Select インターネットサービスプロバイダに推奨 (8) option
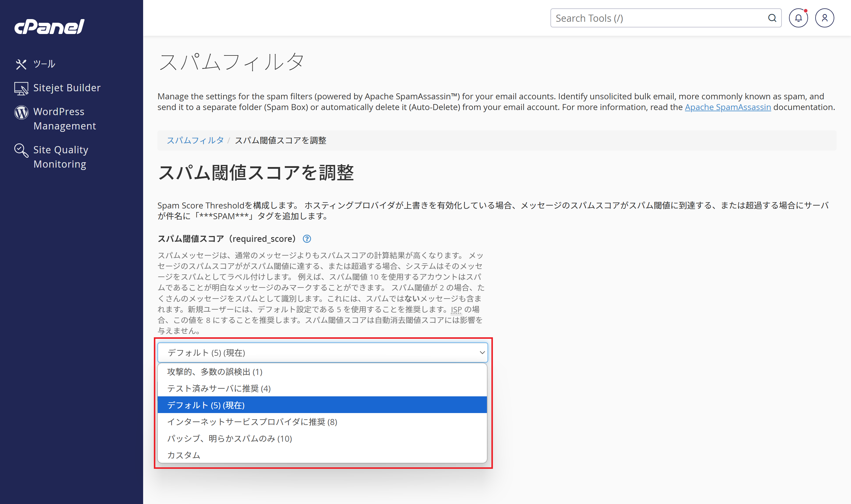Screen dimensions: 851x504 322,421
